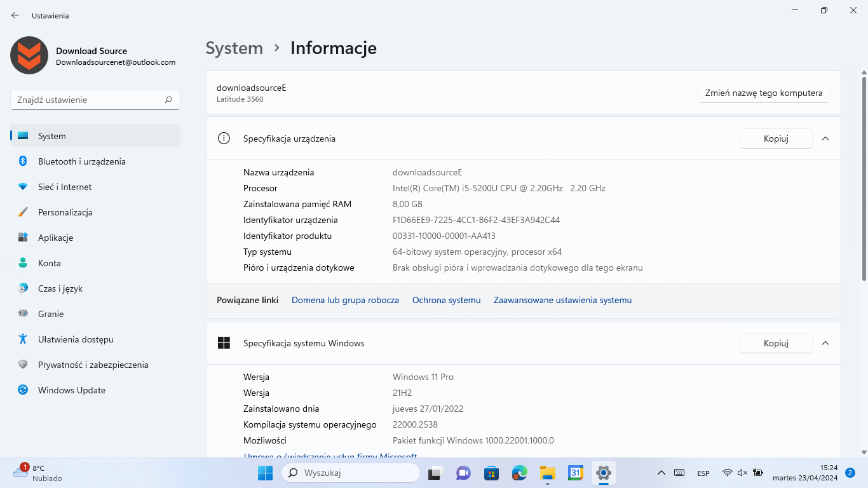Screen dimensions: 868x488
Task: Switch the ESP input language
Action: point(703,473)
